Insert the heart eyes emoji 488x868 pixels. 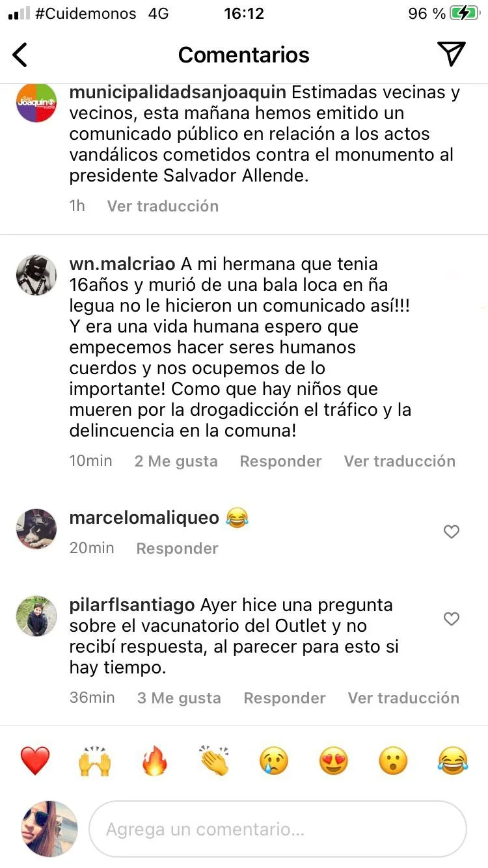click(334, 760)
